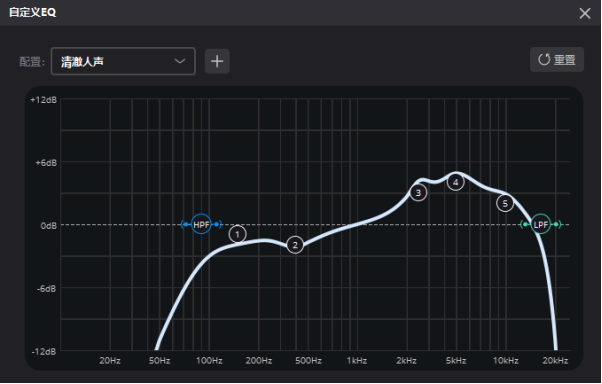The image size is (602, 384).
Task: Click the LPF low-pass filter node
Action: click(541, 224)
